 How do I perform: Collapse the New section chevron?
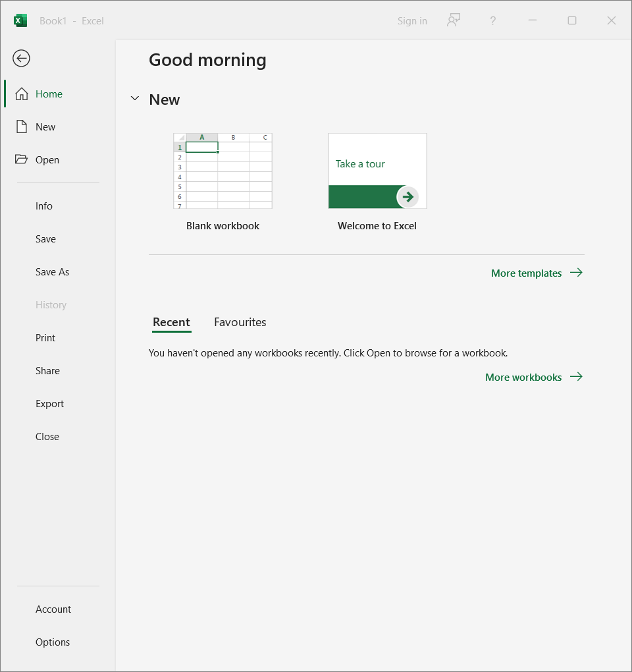(135, 99)
